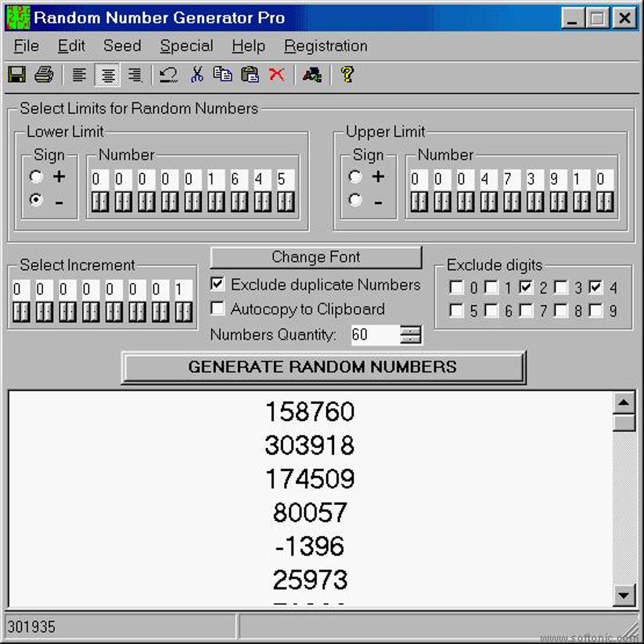The height and width of the screenshot is (644, 644).
Task: Click the app icon in title bar
Action: point(18,18)
